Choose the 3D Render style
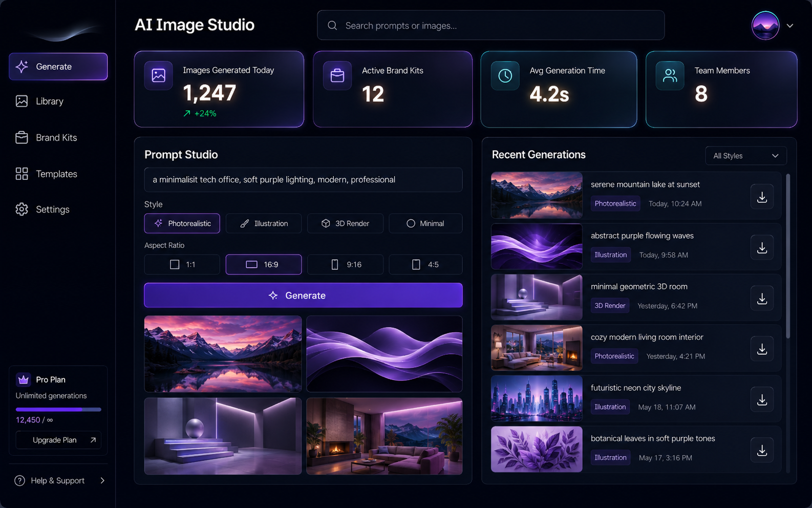Image resolution: width=812 pixels, height=508 pixels. 345,223
